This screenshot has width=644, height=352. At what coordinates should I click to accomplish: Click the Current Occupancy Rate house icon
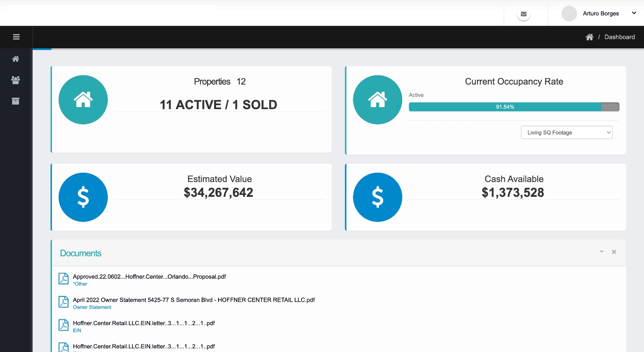pos(378,100)
